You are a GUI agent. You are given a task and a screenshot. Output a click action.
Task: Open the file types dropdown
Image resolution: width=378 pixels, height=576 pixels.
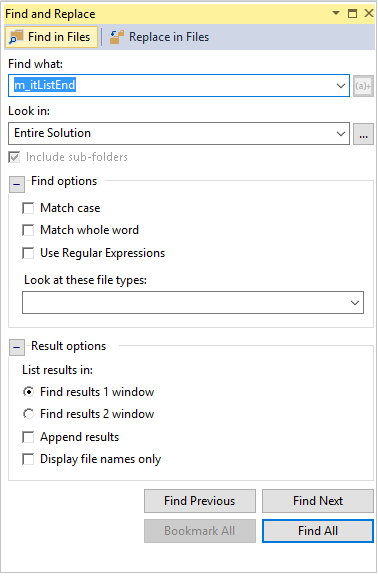[354, 303]
